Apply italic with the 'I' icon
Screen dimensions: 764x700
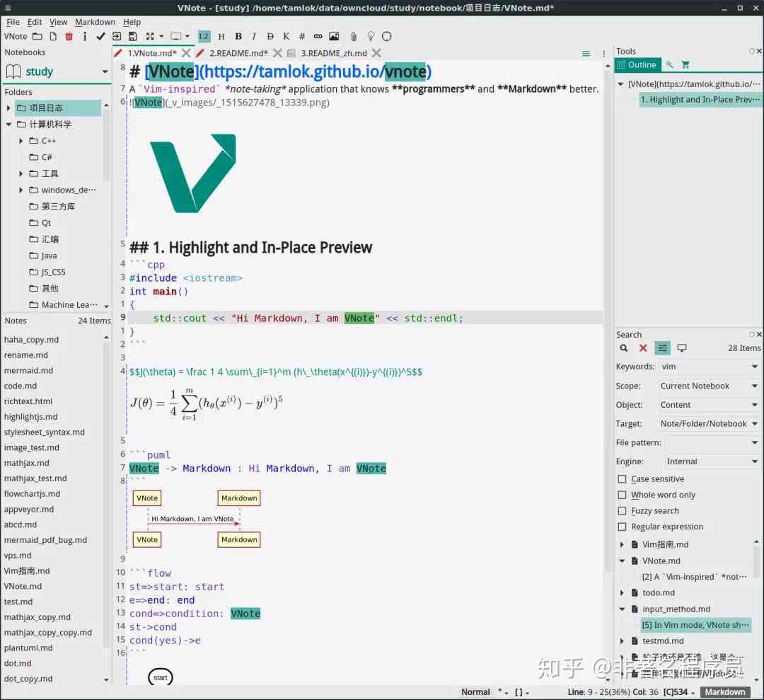pos(254,36)
